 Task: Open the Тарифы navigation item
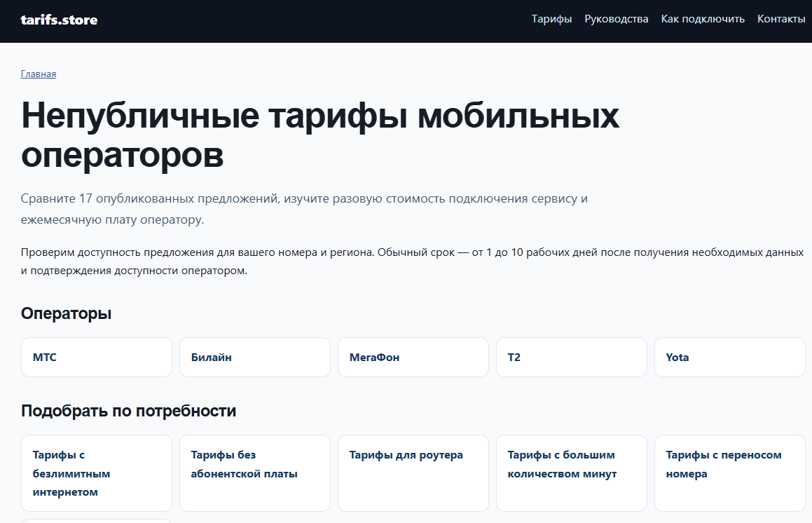[x=551, y=19]
